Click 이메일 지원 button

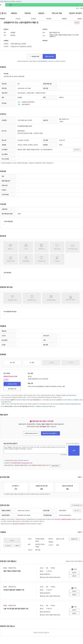tap(12, 389)
